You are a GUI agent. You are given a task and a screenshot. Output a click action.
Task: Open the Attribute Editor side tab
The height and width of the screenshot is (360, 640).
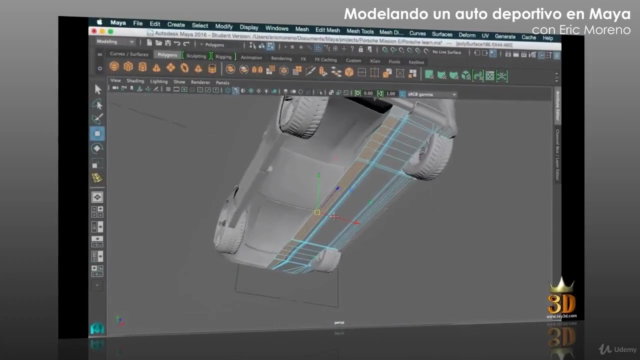(x=557, y=107)
